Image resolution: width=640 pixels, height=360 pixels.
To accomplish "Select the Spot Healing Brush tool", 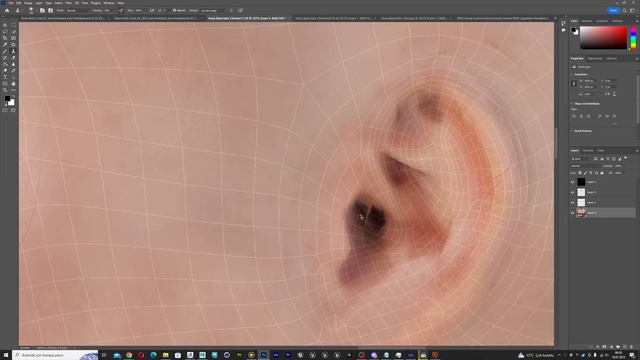I will [13, 44].
